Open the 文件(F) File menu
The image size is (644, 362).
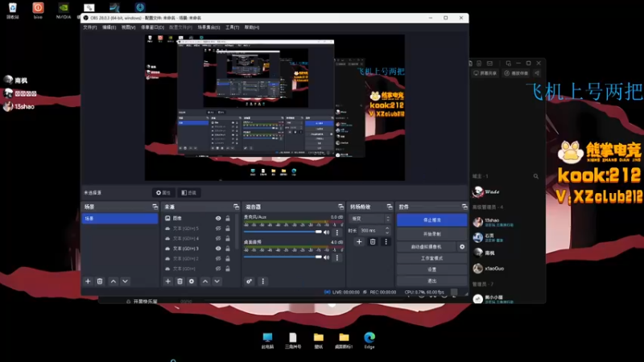[x=90, y=27]
